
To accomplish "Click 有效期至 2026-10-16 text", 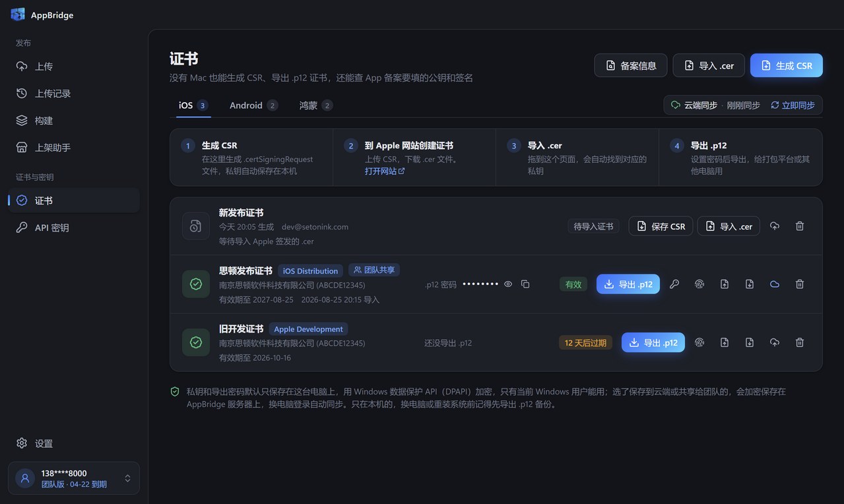I will (x=255, y=358).
